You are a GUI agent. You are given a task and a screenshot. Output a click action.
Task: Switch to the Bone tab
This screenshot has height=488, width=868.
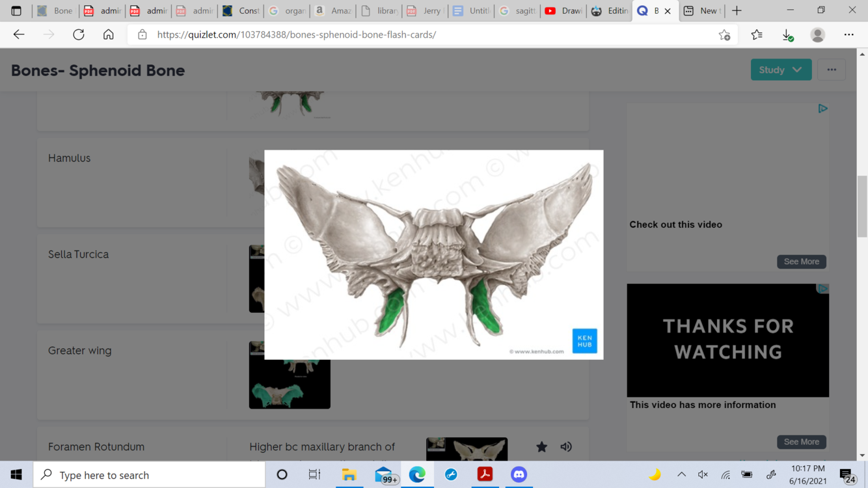[x=55, y=11]
